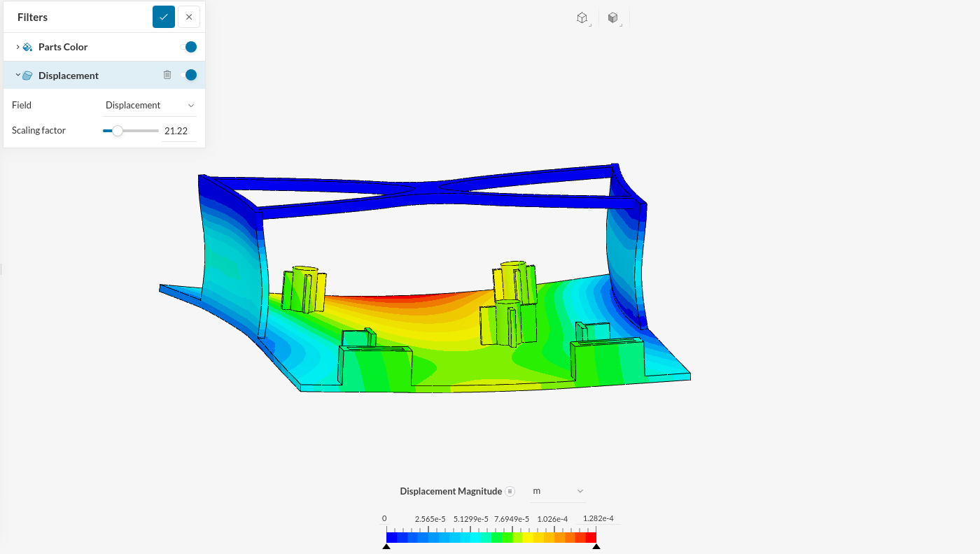Close the Filters panel with the X
The image size is (980, 554).
189,17
